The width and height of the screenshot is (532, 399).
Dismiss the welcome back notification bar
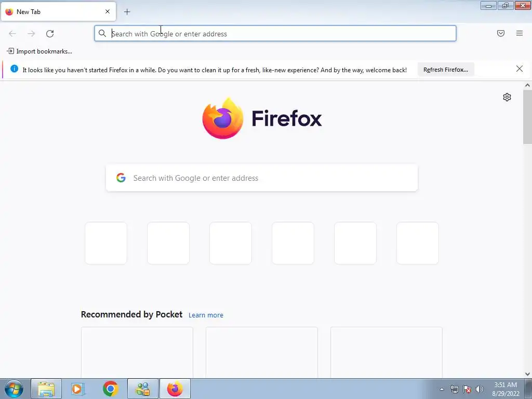(x=520, y=69)
